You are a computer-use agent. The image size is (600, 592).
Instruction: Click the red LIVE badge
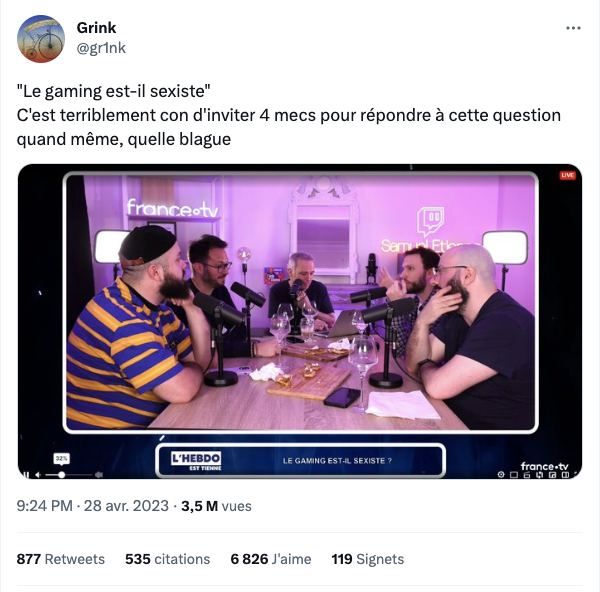click(x=567, y=175)
